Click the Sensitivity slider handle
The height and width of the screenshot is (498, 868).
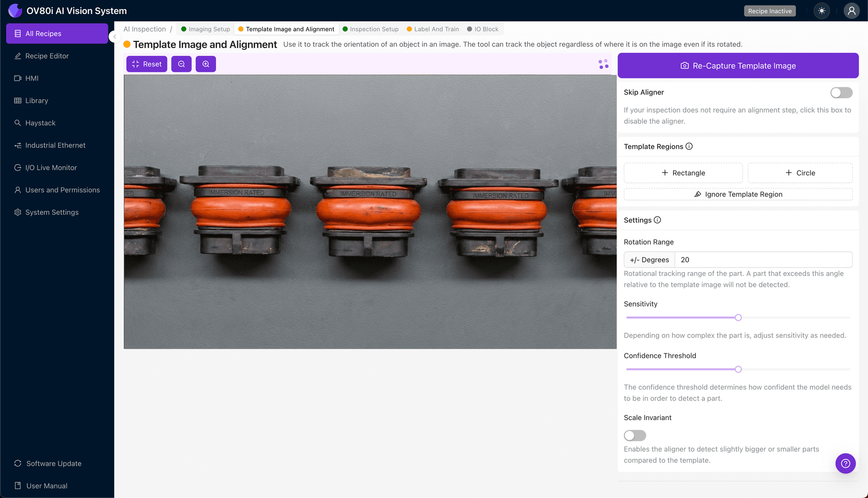coord(738,317)
